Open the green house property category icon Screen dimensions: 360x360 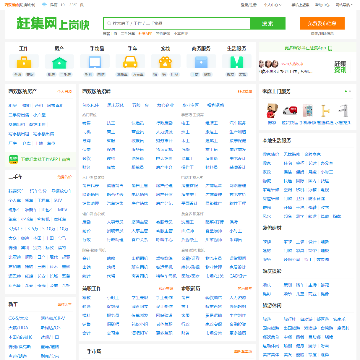click(59, 62)
